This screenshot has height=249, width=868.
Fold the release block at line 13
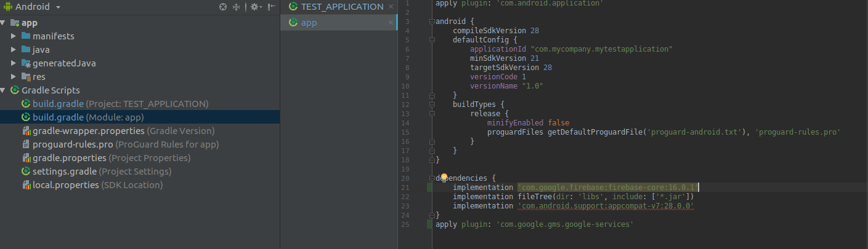432,114
